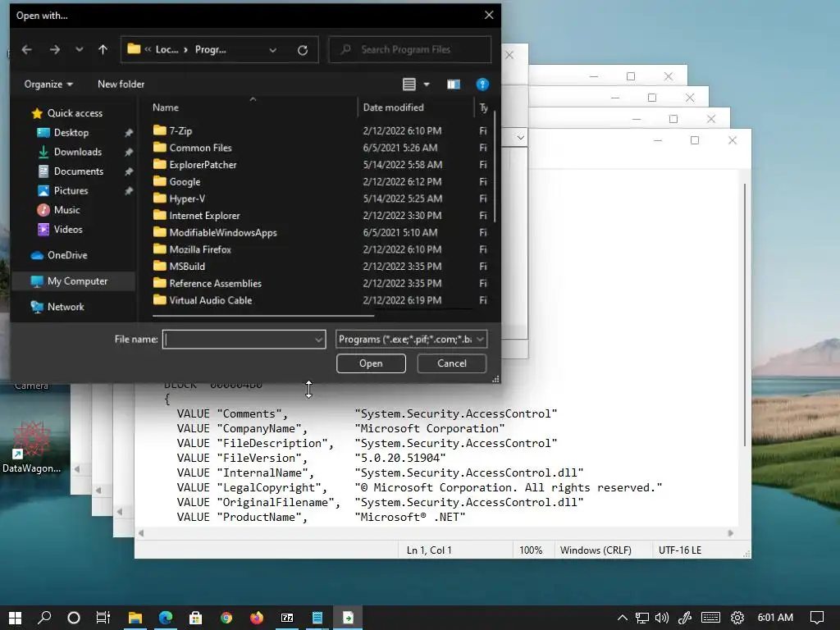Image resolution: width=840 pixels, height=630 pixels.
Task: Open Task View on the taskbar
Action: (x=103, y=618)
